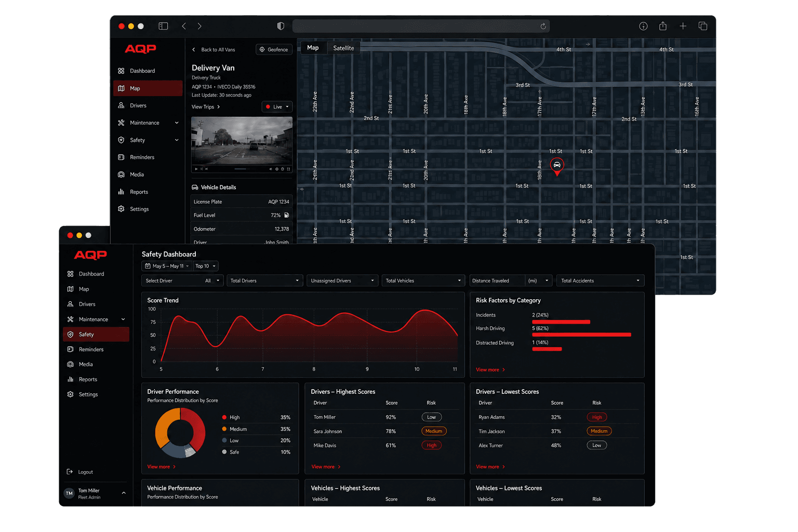Click the reload page icon
The image size is (798, 532).
543,26
